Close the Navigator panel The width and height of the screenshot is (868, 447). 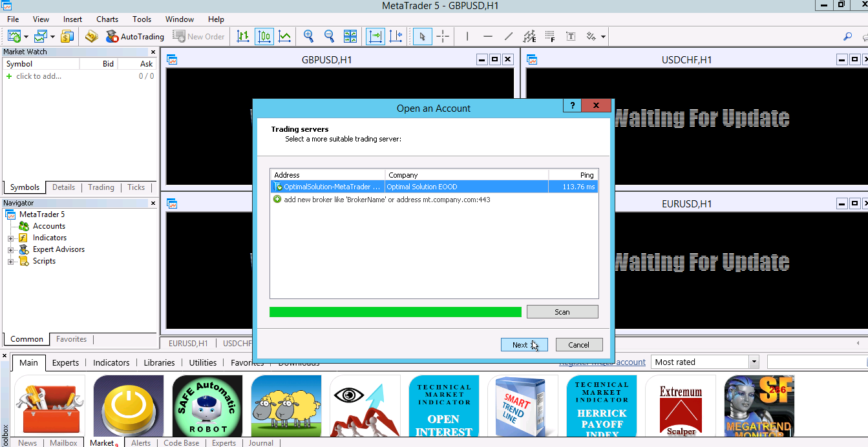(x=153, y=203)
